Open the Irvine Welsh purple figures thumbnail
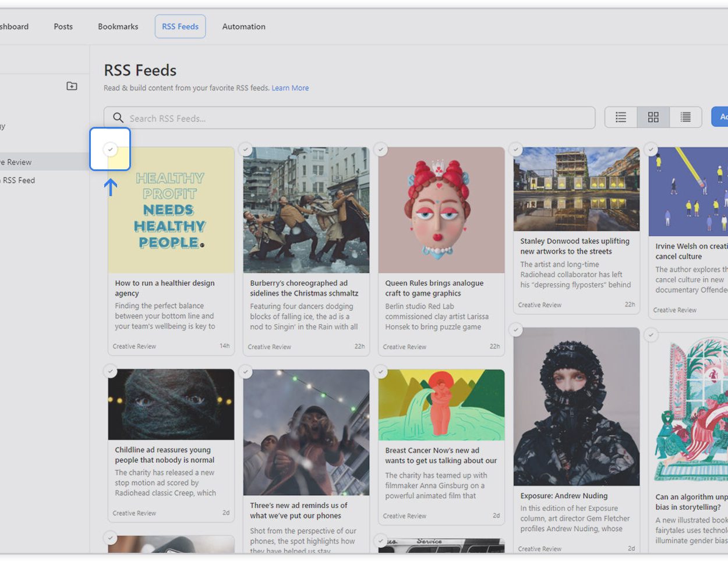This screenshot has width=728, height=561. (x=688, y=191)
